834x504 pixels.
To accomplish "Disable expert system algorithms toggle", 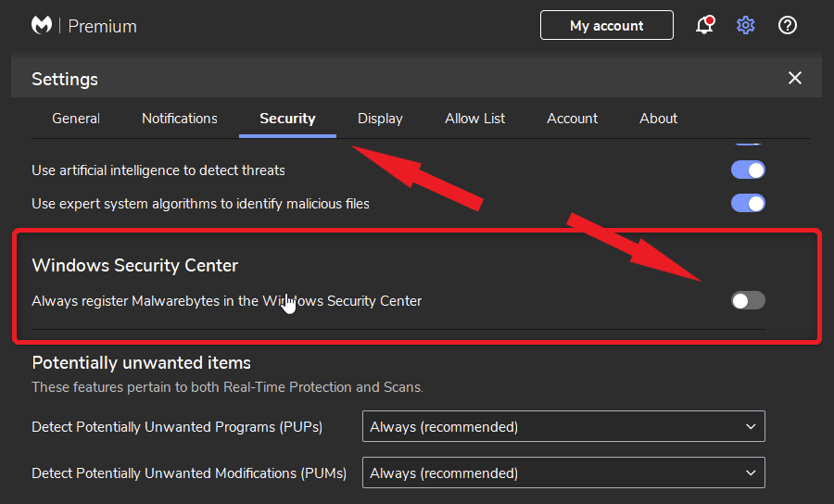I will click(x=748, y=203).
